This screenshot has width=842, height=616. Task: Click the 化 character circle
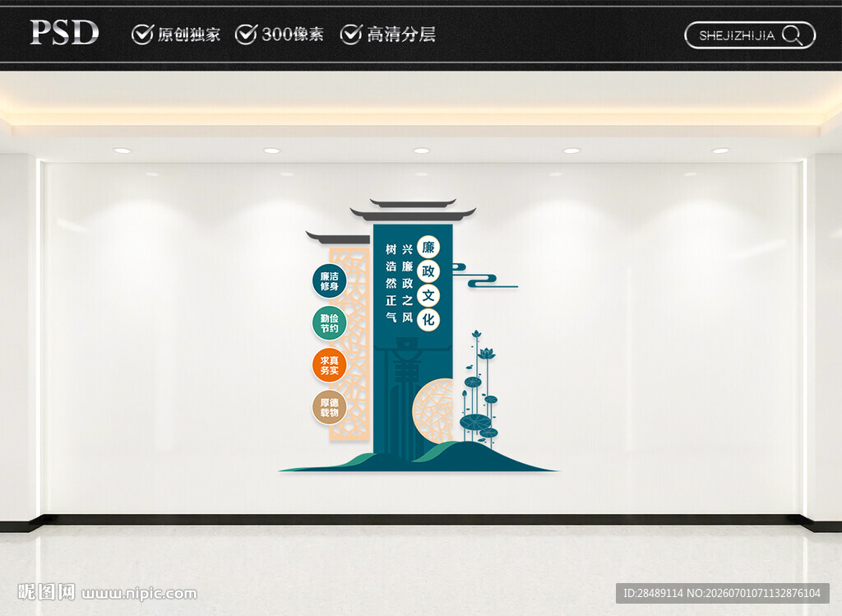click(x=428, y=320)
